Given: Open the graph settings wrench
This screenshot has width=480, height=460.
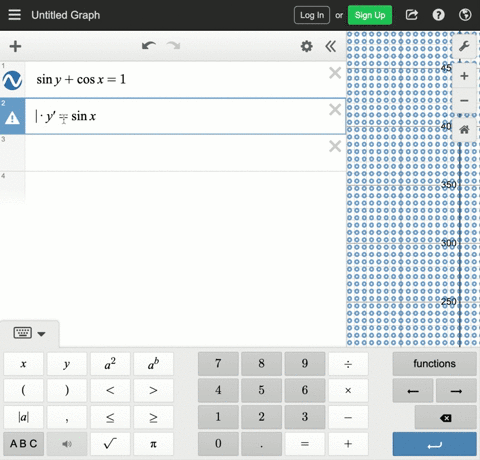Looking at the screenshot, I should coord(464,46).
